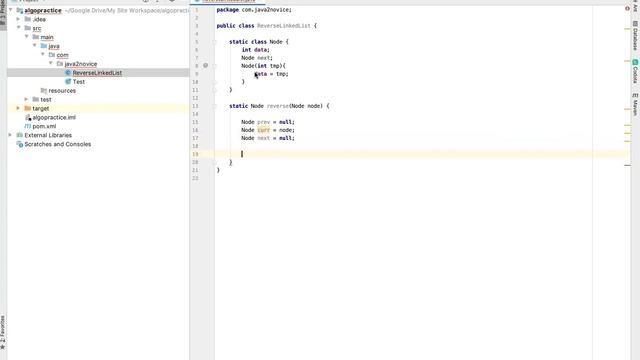Select the com package label

tap(62, 55)
